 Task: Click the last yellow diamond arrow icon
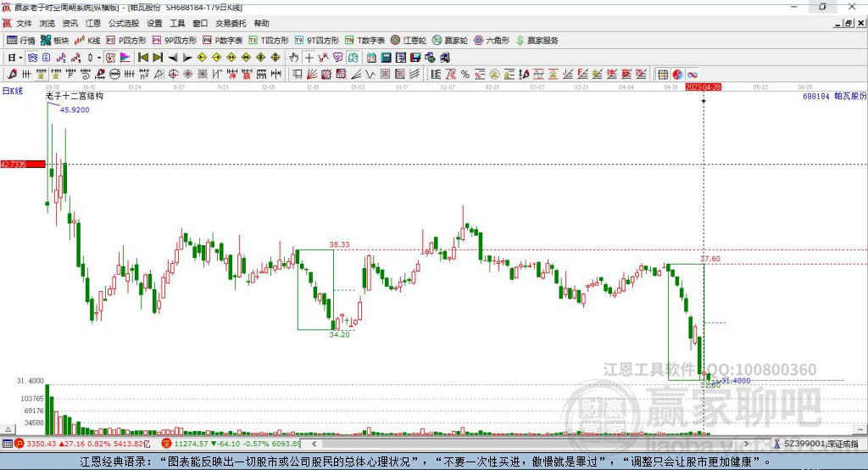pyautogui.click(x=275, y=58)
